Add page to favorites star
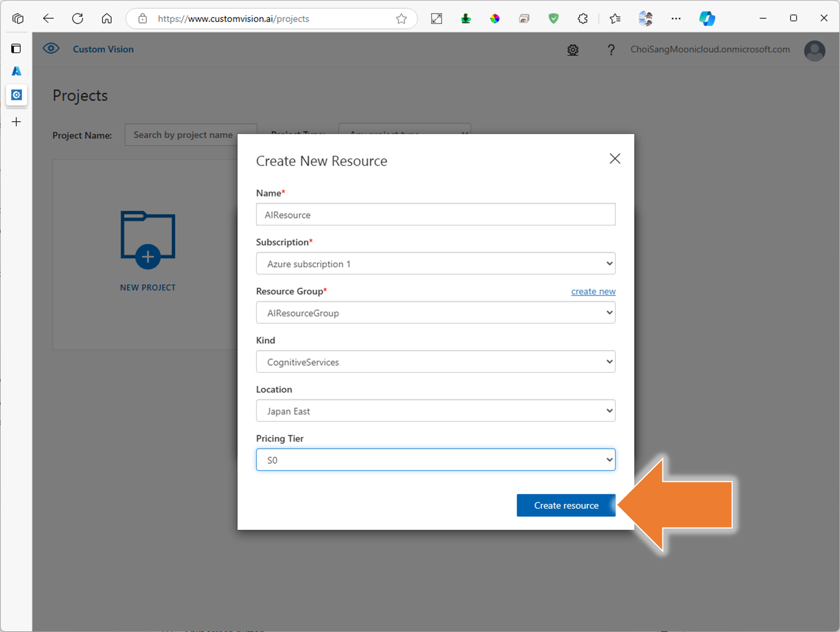This screenshot has height=632, width=840. click(401, 19)
